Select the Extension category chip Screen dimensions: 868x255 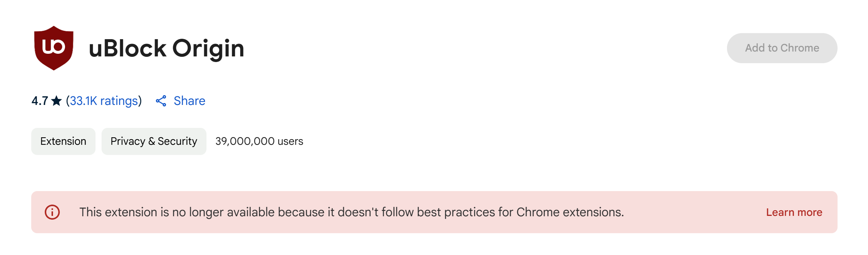click(x=63, y=141)
